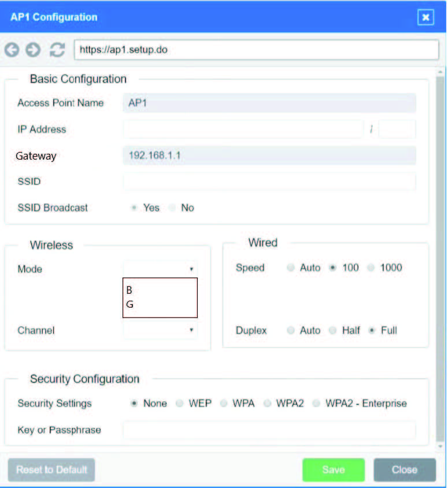Click the Gateway field showing 192.168.1.1

[269, 156]
